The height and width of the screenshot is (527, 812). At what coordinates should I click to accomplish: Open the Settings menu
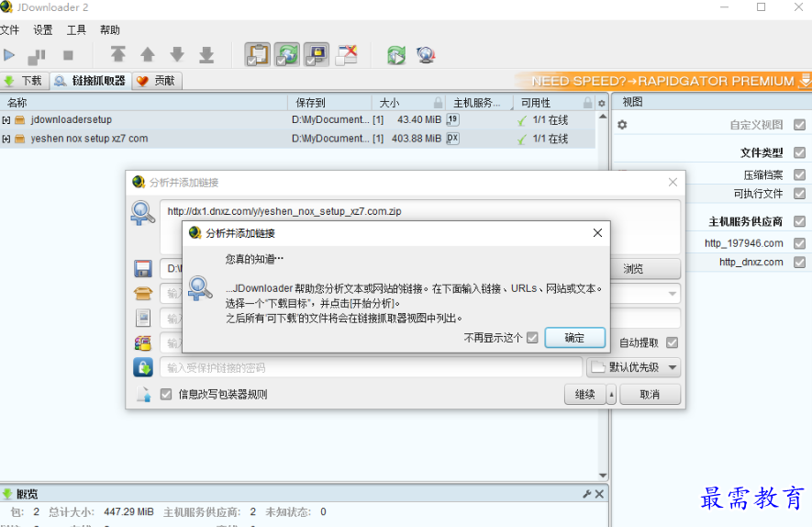click(x=43, y=30)
